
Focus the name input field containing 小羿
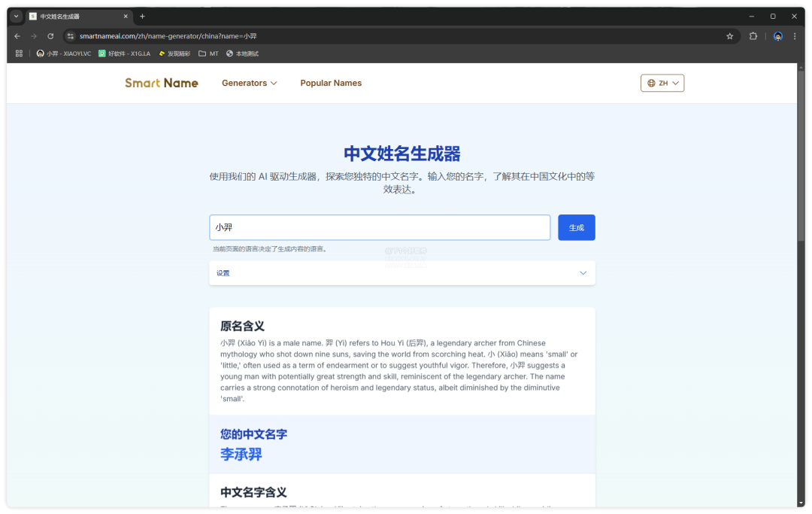[380, 227]
